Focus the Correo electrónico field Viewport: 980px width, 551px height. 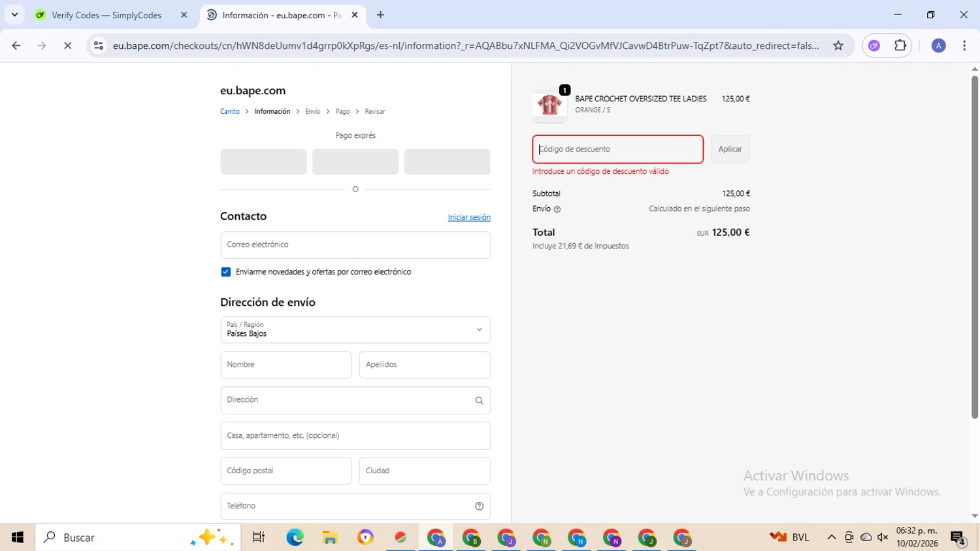coord(355,245)
